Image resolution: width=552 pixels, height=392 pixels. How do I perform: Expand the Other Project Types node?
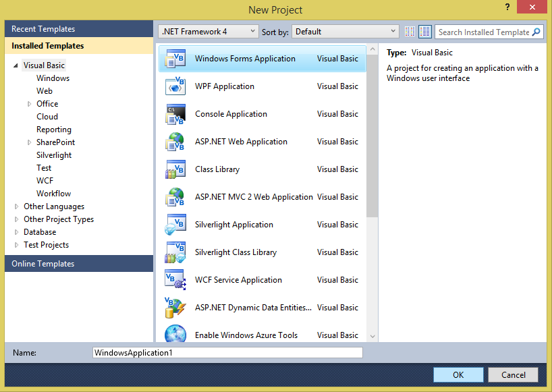click(x=16, y=219)
